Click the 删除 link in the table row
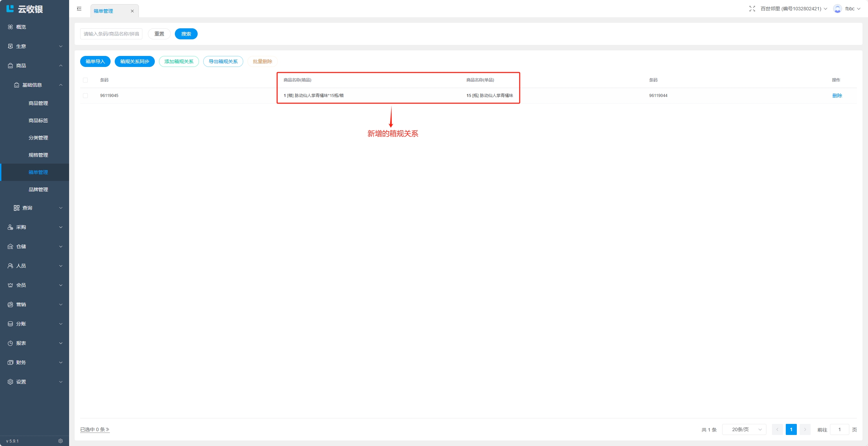 pos(837,96)
